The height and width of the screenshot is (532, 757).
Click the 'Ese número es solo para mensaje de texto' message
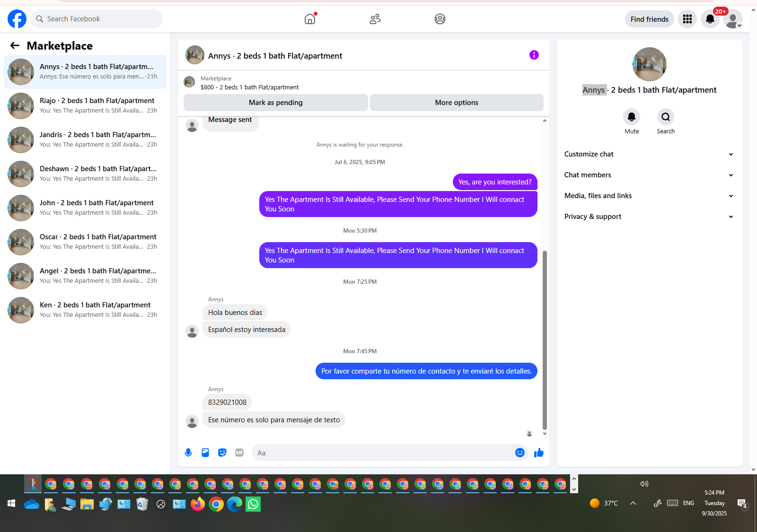coord(274,420)
